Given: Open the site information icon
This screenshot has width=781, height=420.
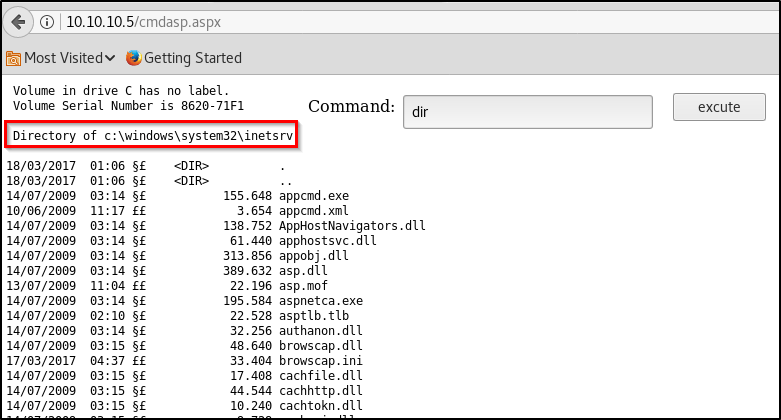Looking at the screenshot, I should point(47,21).
